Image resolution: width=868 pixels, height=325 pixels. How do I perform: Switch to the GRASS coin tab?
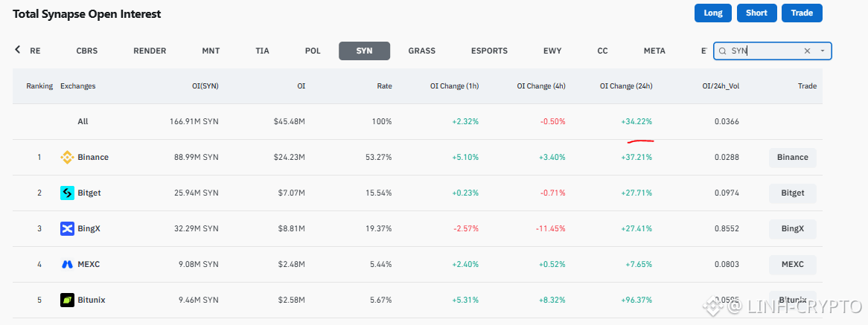coord(422,51)
